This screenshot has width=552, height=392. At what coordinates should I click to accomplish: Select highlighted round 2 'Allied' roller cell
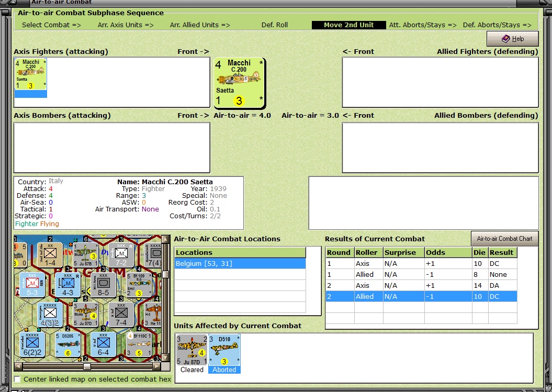(368, 296)
